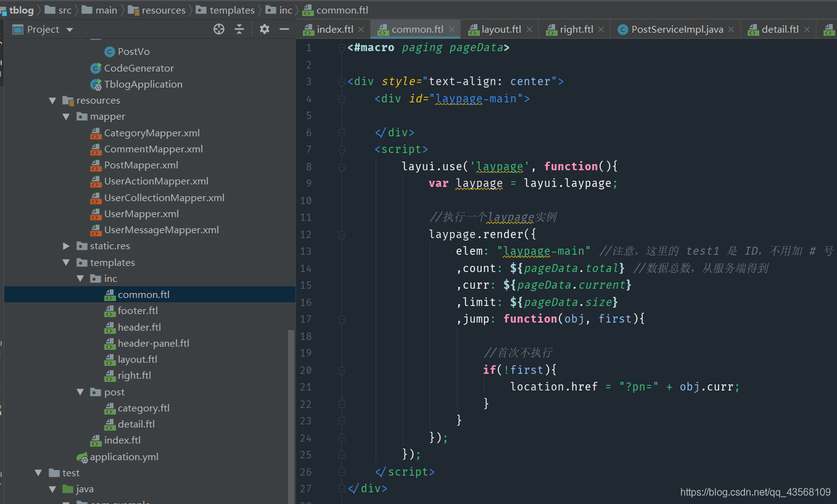Open header.ftl in project tree
This screenshot has height=504, width=837.
[x=133, y=327]
